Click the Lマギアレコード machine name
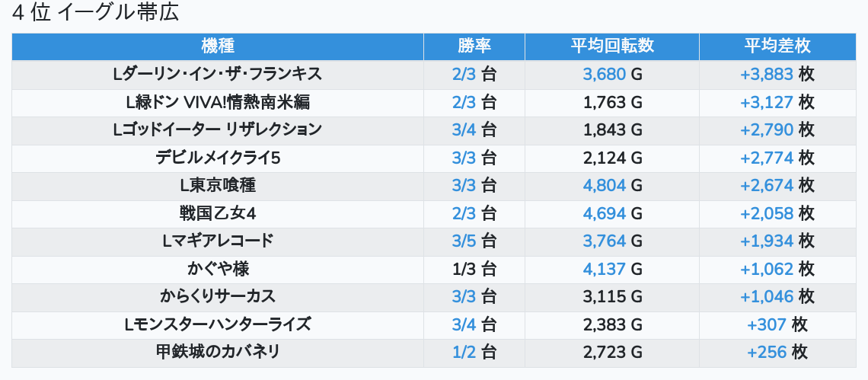Screen dimensions: 868x380 tap(218, 241)
